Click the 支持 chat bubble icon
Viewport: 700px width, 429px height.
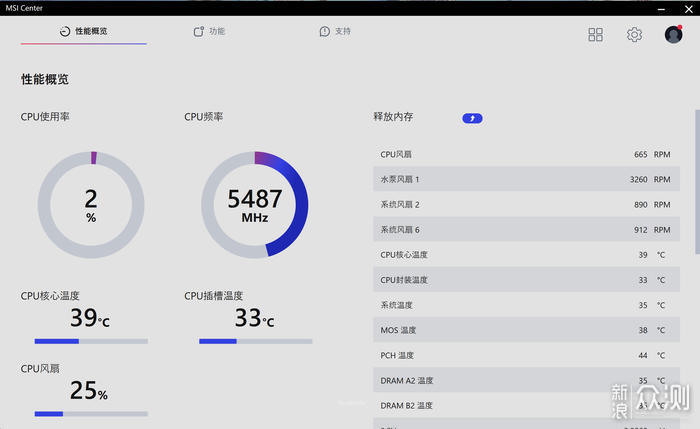[x=325, y=31]
